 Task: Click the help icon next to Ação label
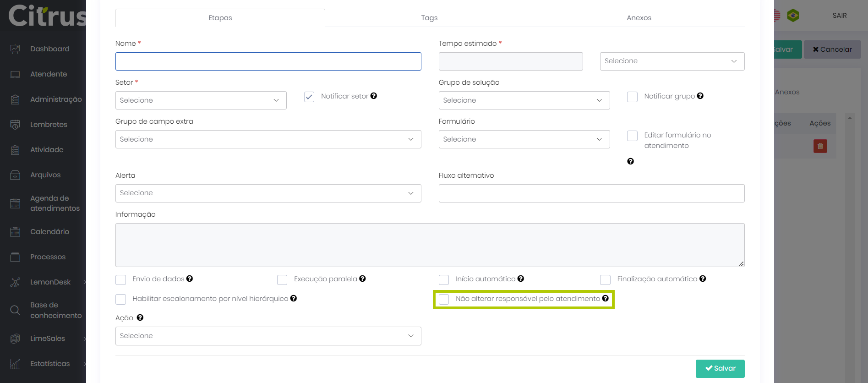coord(140,317)
